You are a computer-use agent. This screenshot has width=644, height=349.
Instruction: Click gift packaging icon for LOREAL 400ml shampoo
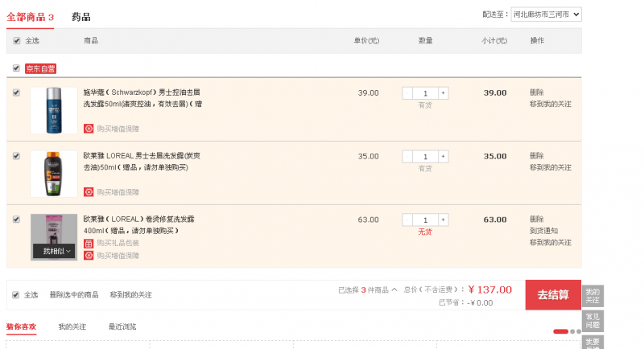[89, 243]
